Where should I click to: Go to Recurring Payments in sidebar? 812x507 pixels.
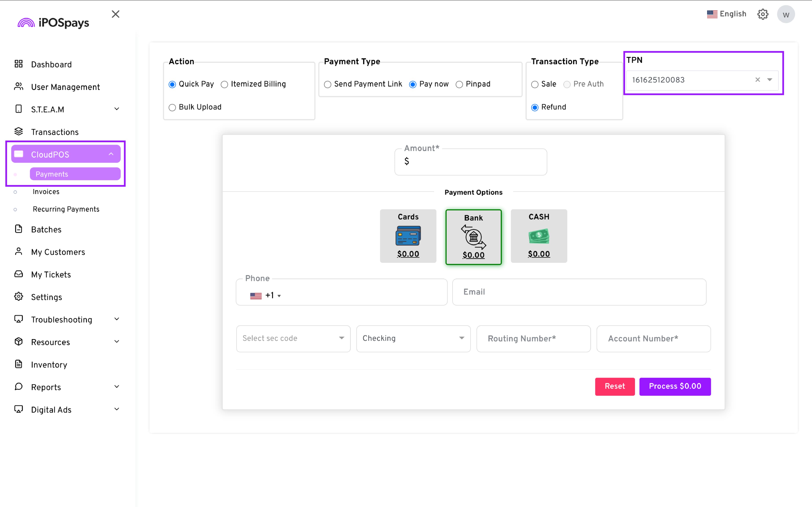pos(66,209)
